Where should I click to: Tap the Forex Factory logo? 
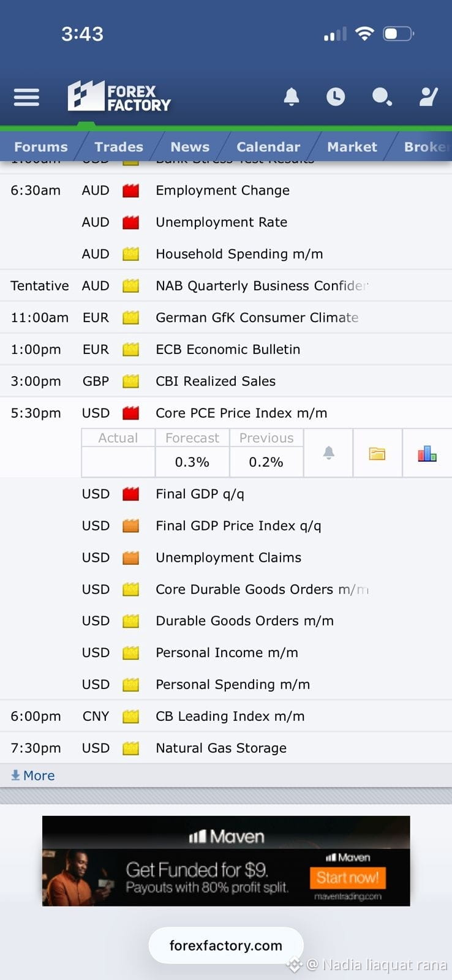(x=119, y=97)
